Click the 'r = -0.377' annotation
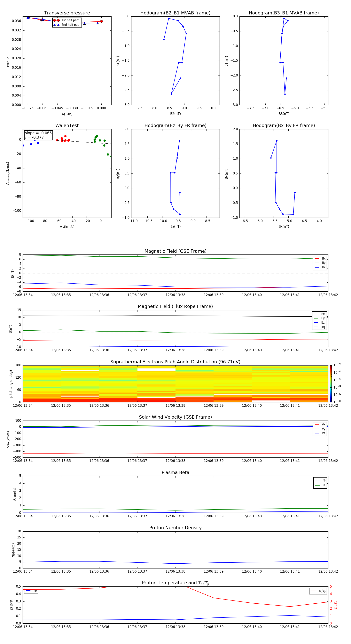351x644 pixels. coord(35,137)
